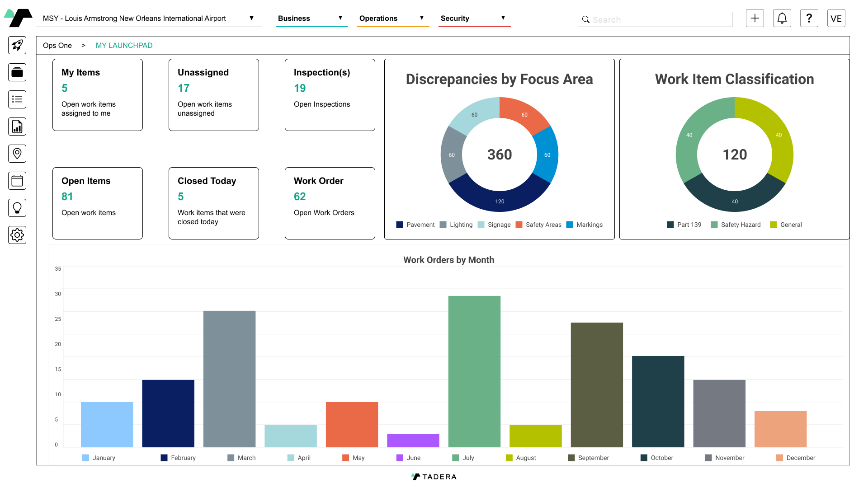Image resolution: width=868 pixels, height=488 pixels.
Task: Toggle the July series in the bar chart legend
Action: click(x=463, y=458)
